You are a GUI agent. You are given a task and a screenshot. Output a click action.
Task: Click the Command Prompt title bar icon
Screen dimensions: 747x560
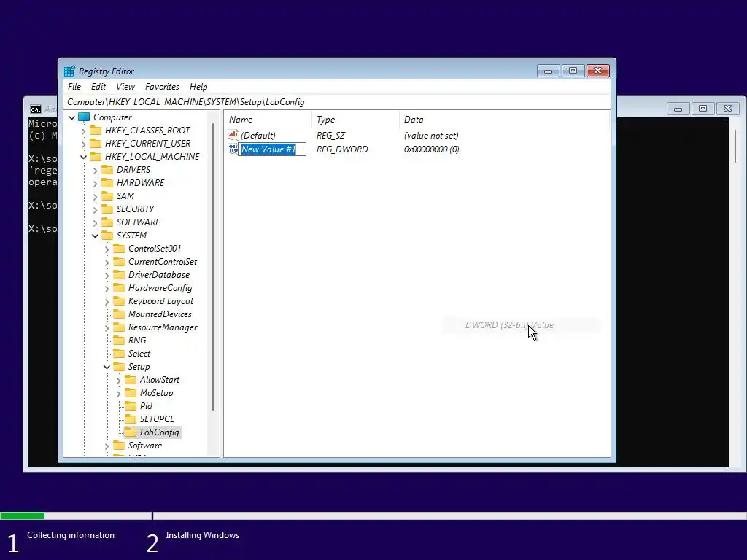[36, 109]
